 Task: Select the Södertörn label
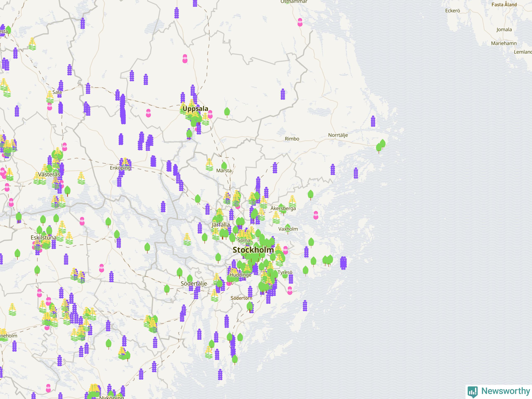241,298
